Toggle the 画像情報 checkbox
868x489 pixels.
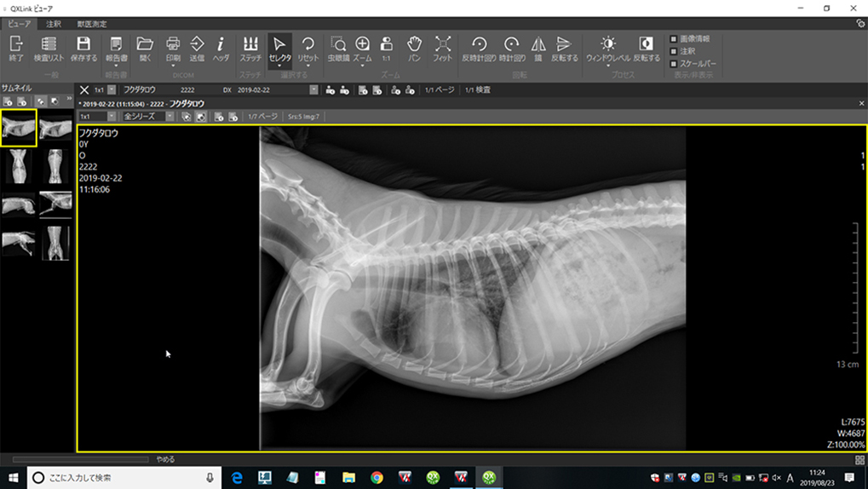(x=674, y=39)
